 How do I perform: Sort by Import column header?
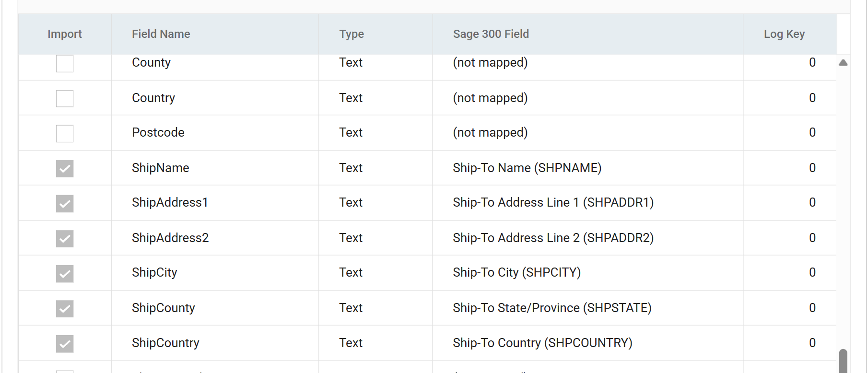[65, 34]
